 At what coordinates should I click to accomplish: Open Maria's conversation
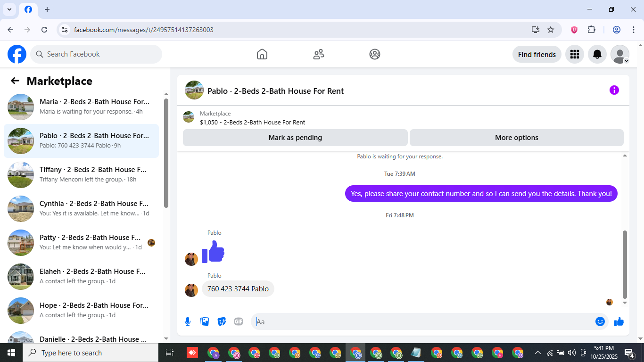click(81, 107)
